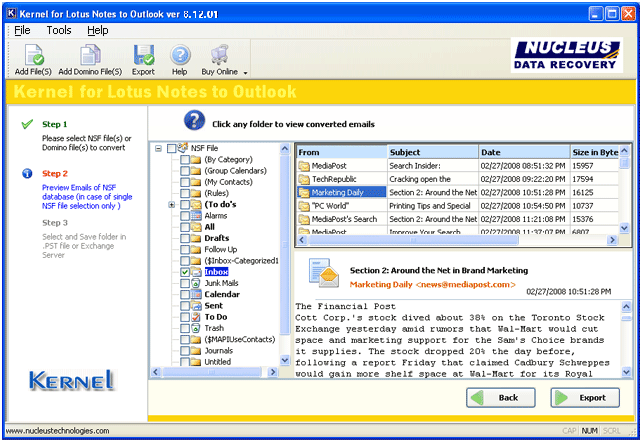Click the blue question mark hint icon
Image resolution: width=642 pixels, height=445 pixels.
[194, 121]
